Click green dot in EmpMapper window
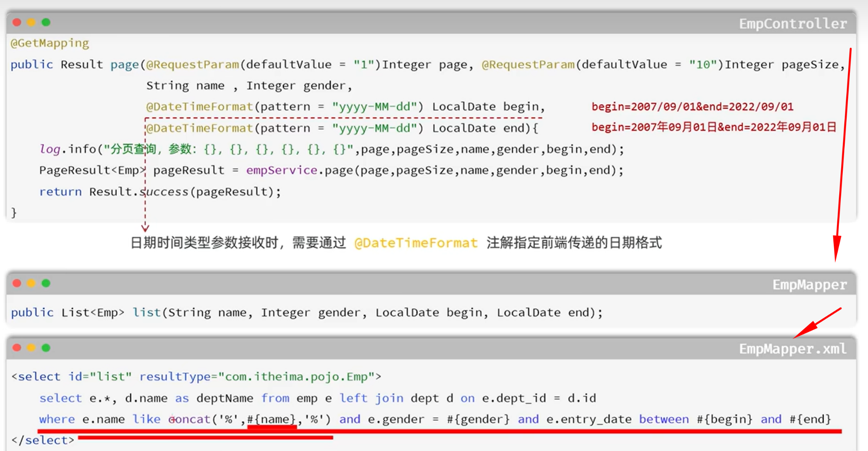The height and width of the screenshot is (451, 868). coord(46,283)
